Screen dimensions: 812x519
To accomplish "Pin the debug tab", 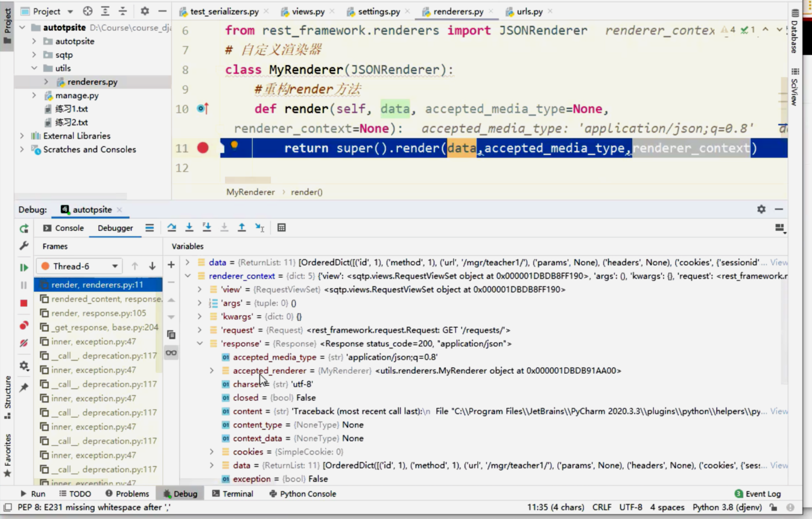I will click(x=24, y=388).
